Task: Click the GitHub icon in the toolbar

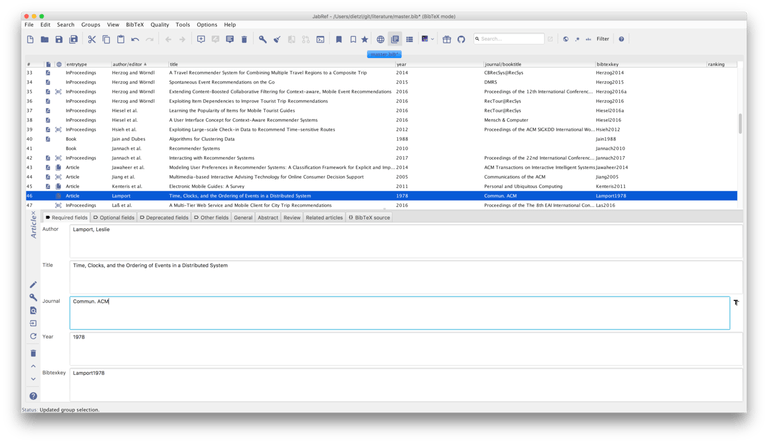Action: (461, 39)
